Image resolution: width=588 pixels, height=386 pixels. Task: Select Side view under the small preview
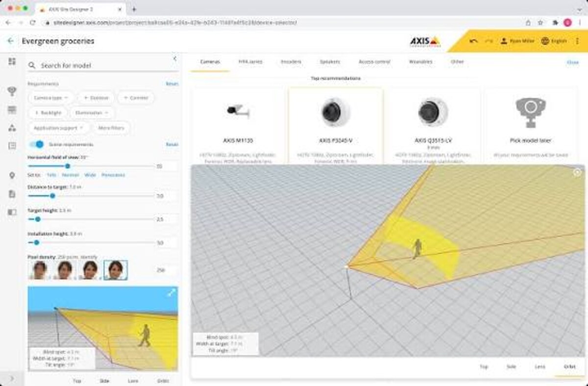[104, 381]
